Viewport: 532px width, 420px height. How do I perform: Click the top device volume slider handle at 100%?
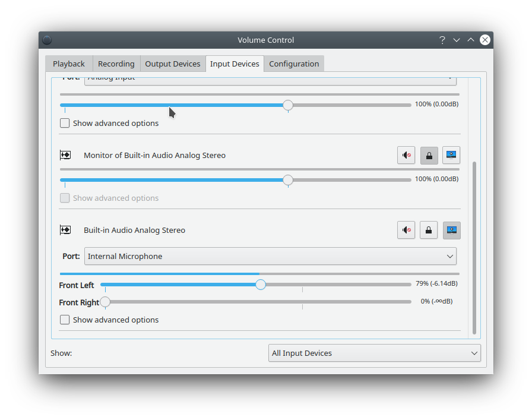pyautogui.click(x=288, y=105)
